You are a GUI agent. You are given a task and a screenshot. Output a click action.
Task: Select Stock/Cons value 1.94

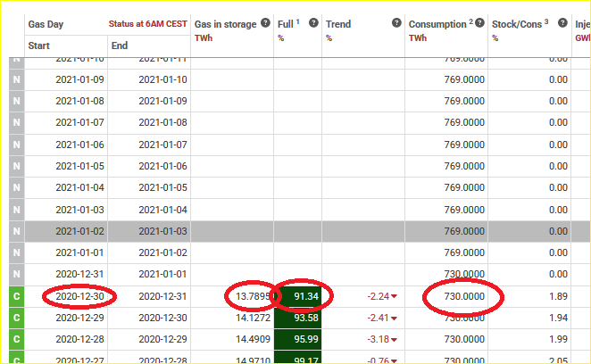click(558, 318)
